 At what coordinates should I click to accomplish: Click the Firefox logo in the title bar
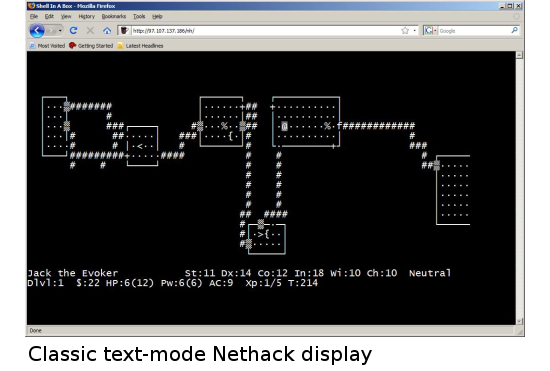pyautogui.click(x=31, y=6)
